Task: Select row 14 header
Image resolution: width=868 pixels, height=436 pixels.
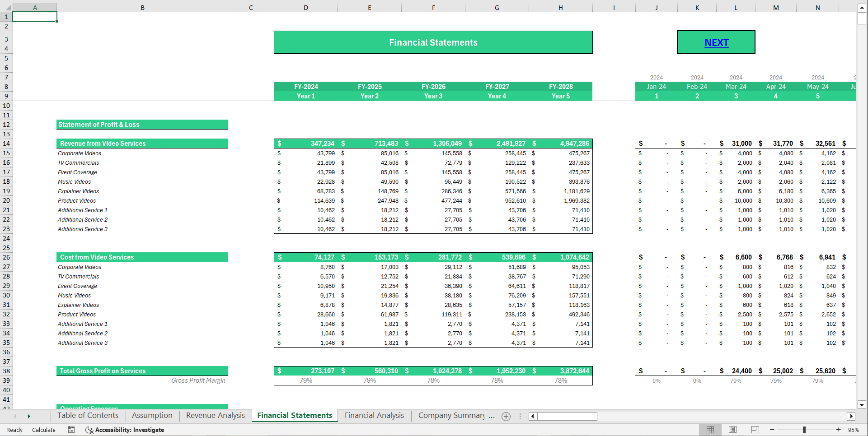Action: coord(6,144)
